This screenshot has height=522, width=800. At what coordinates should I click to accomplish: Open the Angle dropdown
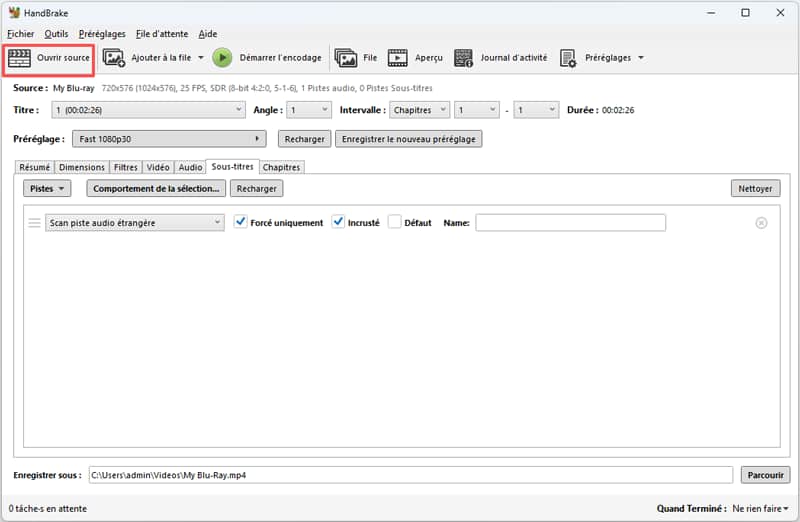pos(309,110)
